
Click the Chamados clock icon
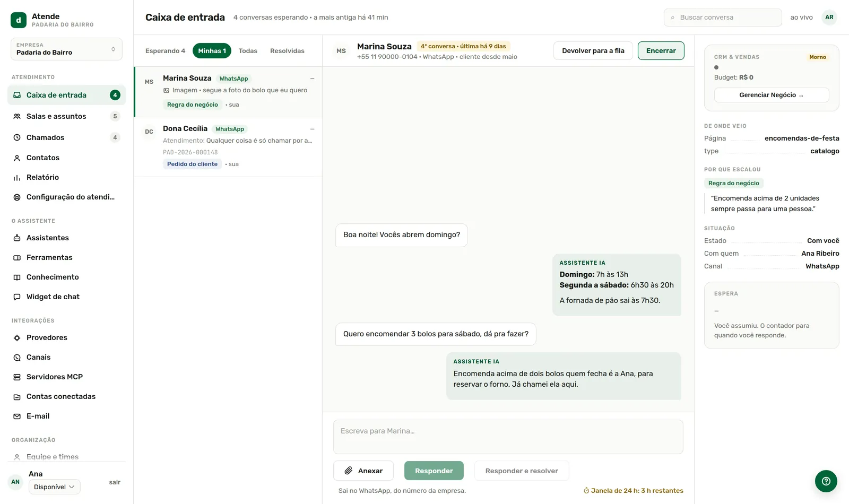click(x=17, y=137)
